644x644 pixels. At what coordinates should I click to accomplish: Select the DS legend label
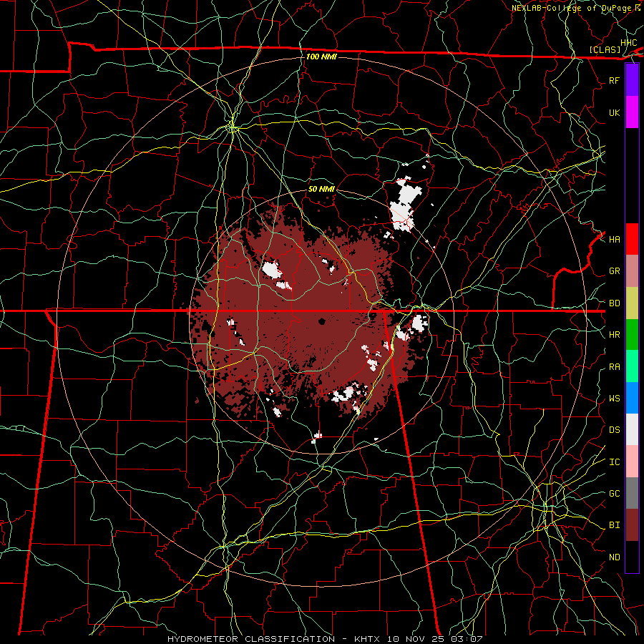[615, 429]
